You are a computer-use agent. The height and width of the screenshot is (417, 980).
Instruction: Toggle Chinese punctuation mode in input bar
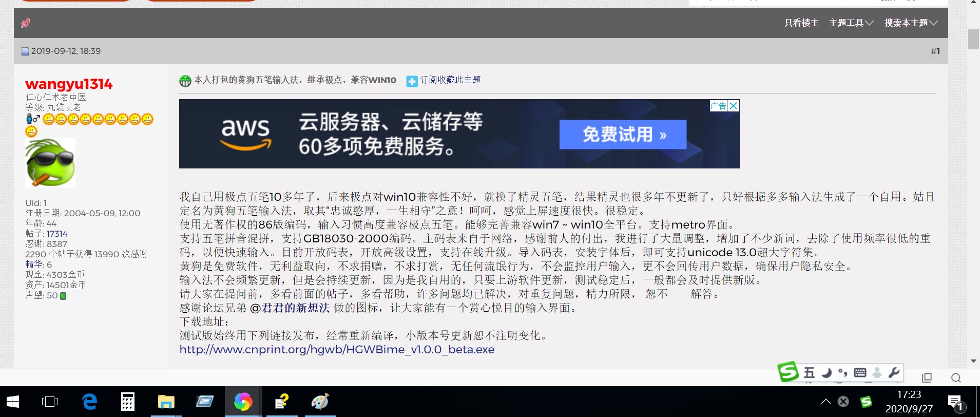(x=842, y=373)
